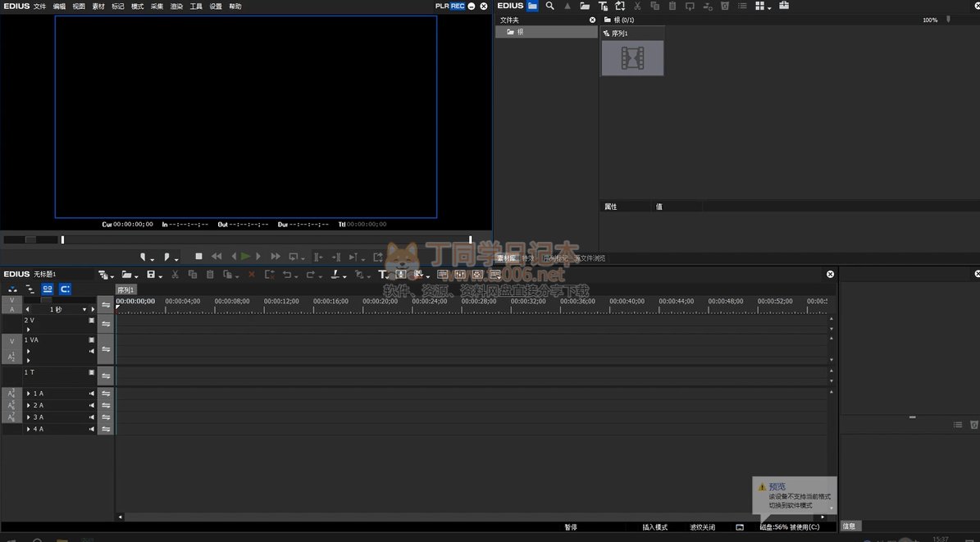Open the 渲染 (Render) menu

176,6
